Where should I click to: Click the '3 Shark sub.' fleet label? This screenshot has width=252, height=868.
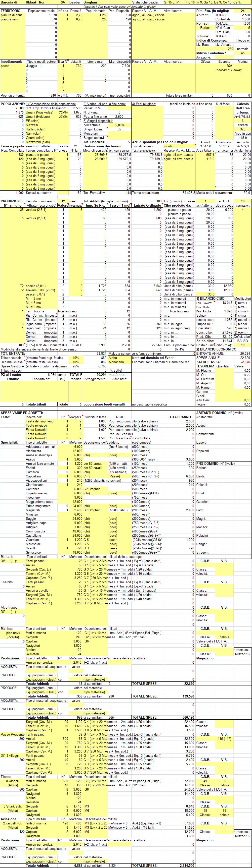(12, 806)
